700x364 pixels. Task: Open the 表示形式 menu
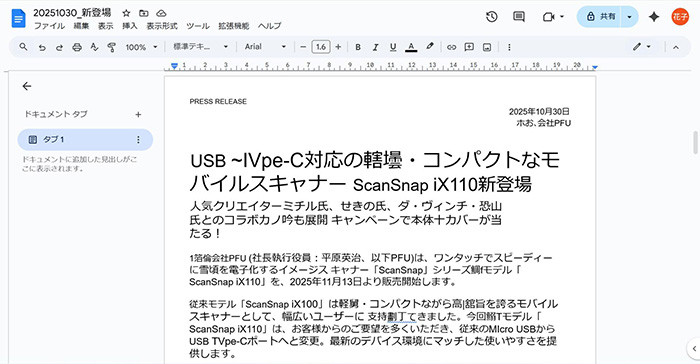162,26
